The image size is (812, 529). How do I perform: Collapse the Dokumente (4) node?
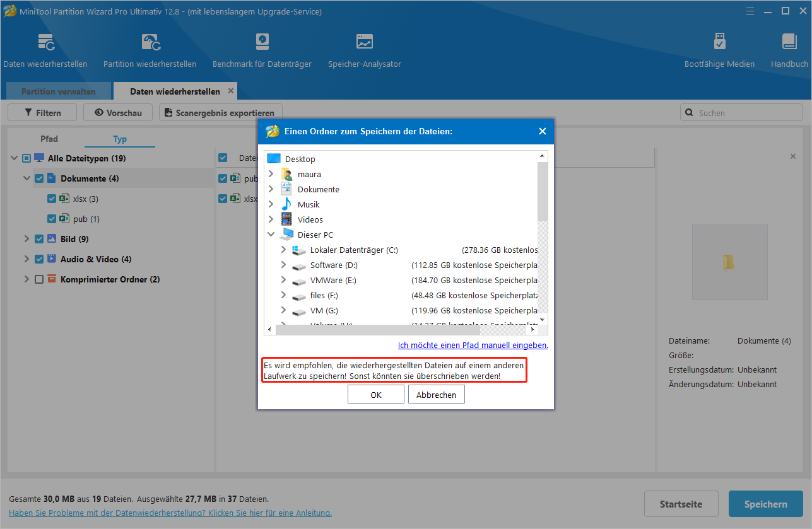pyautogui.click(x=27, y=178)
